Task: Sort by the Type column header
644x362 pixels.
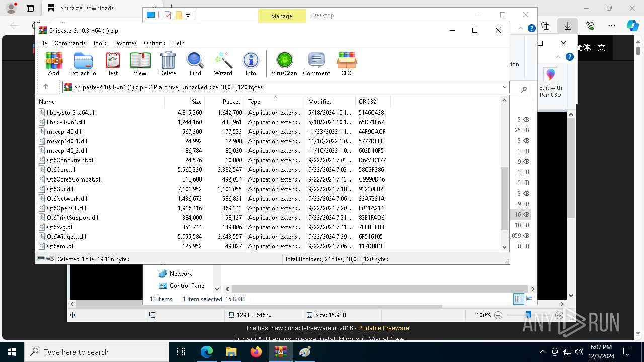Action: [275, 101]
